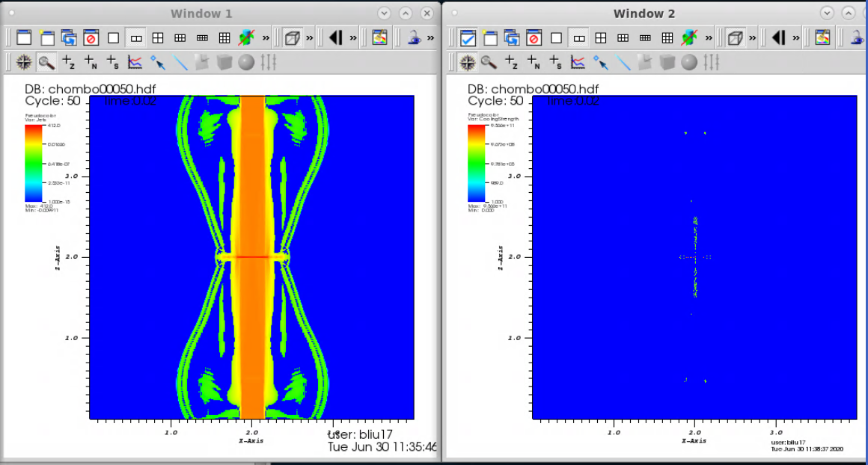
Task: Step back one frame in Window 1
Action: click(335, 37)
